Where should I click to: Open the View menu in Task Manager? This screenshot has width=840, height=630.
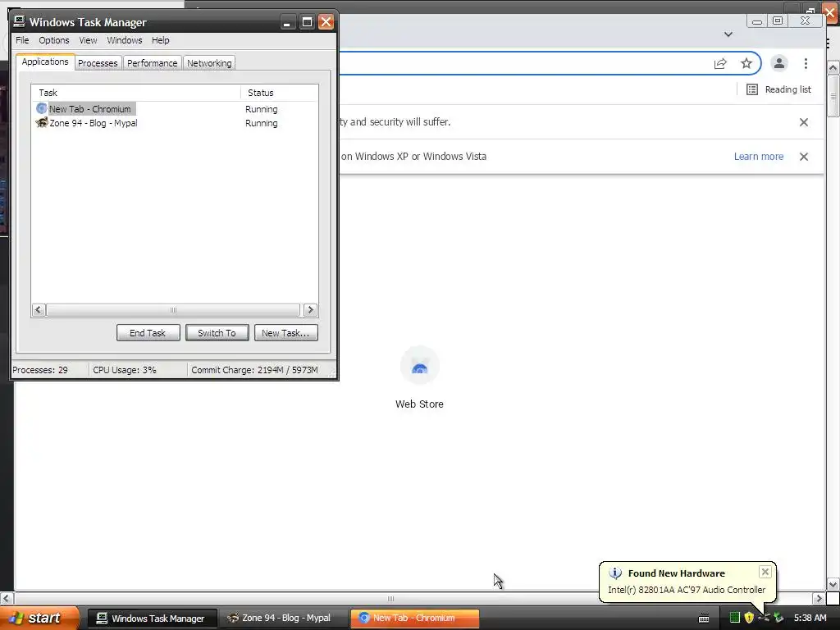coord(88,40)
